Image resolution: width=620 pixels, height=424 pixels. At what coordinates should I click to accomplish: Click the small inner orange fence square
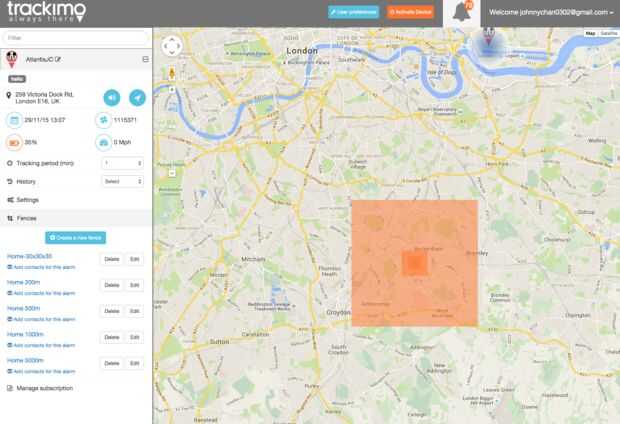tap(414, 263)
